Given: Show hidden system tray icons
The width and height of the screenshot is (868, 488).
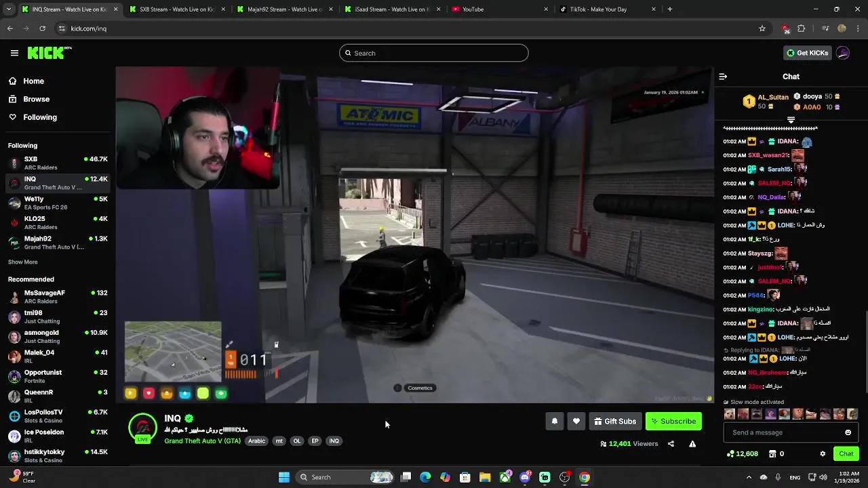Looking at the screenshot, I should 748,477.
